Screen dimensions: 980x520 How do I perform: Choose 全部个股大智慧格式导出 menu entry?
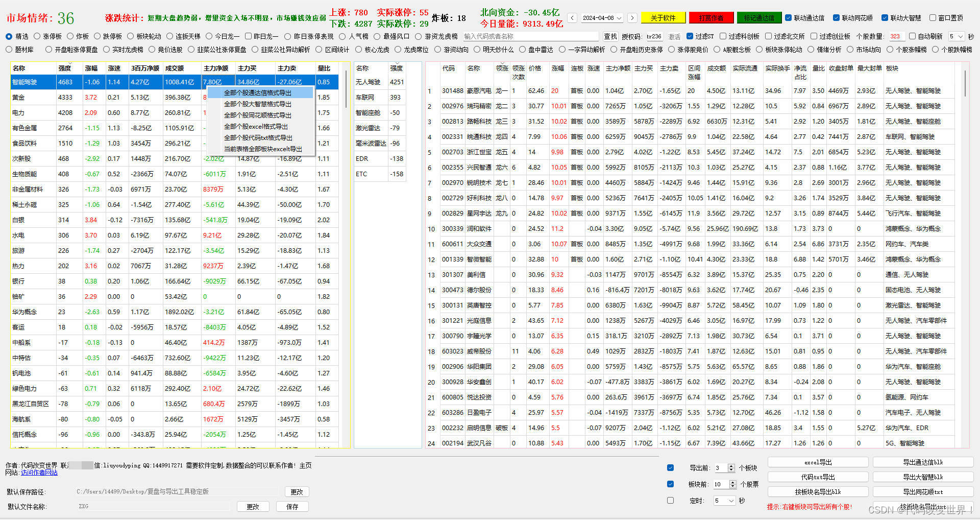260,104
